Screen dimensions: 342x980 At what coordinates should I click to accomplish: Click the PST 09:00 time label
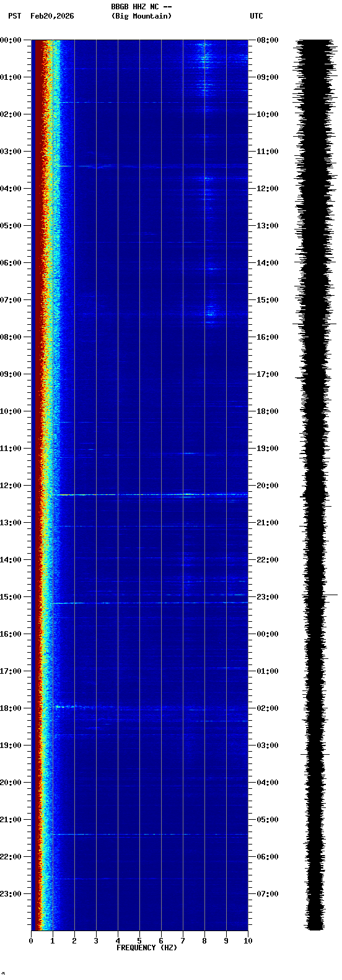coord(11,374)
